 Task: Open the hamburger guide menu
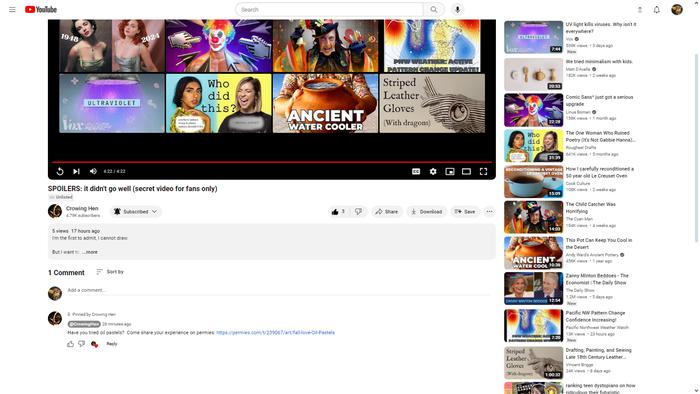pyautogui.click(x=12, y=9)
